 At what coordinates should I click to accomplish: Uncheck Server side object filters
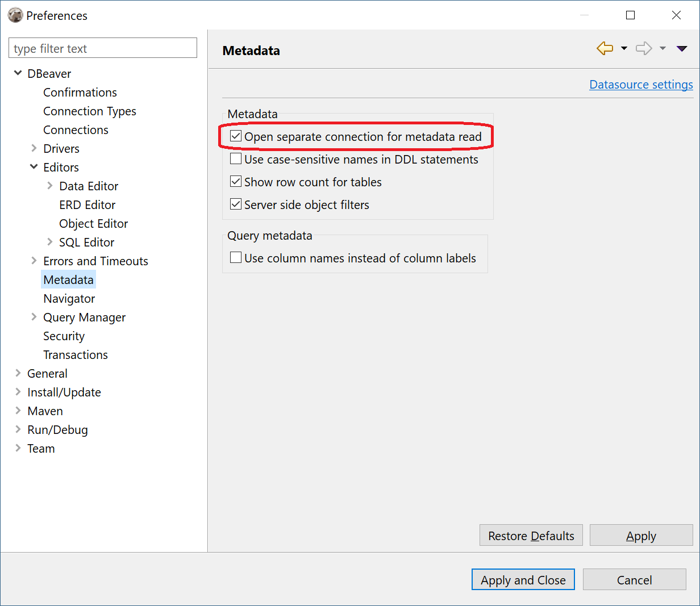tap(236, 204)
